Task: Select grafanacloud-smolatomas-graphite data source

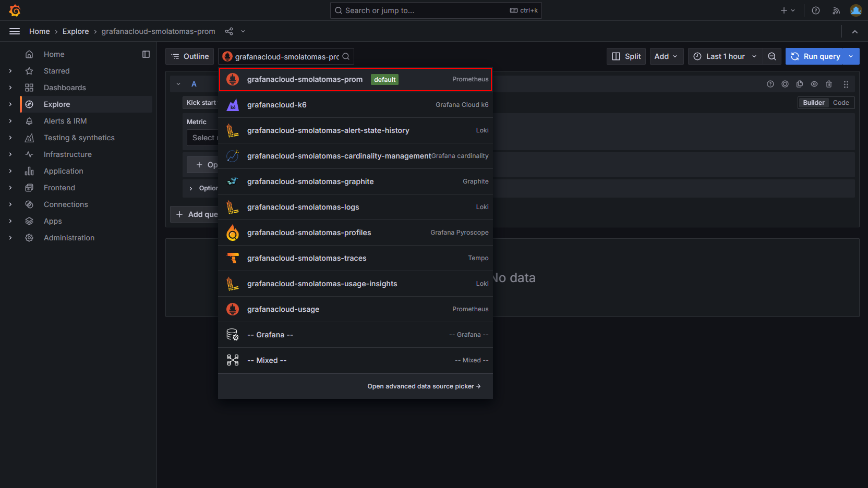Action: [355, 181]
